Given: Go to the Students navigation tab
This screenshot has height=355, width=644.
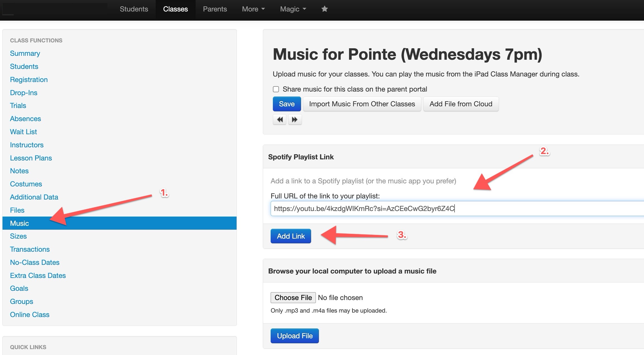Looking at the screenshot, I should click(x=134, y=9).
